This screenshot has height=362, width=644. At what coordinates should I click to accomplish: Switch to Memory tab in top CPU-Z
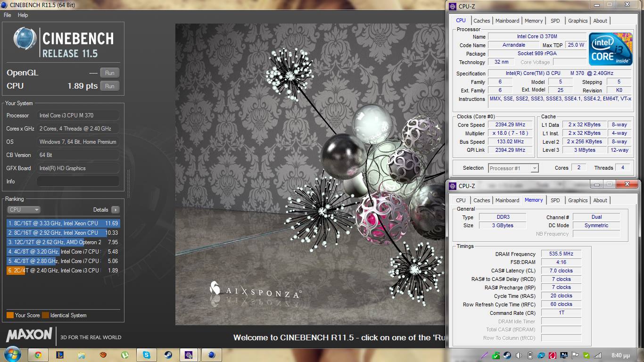coord(534,21)
